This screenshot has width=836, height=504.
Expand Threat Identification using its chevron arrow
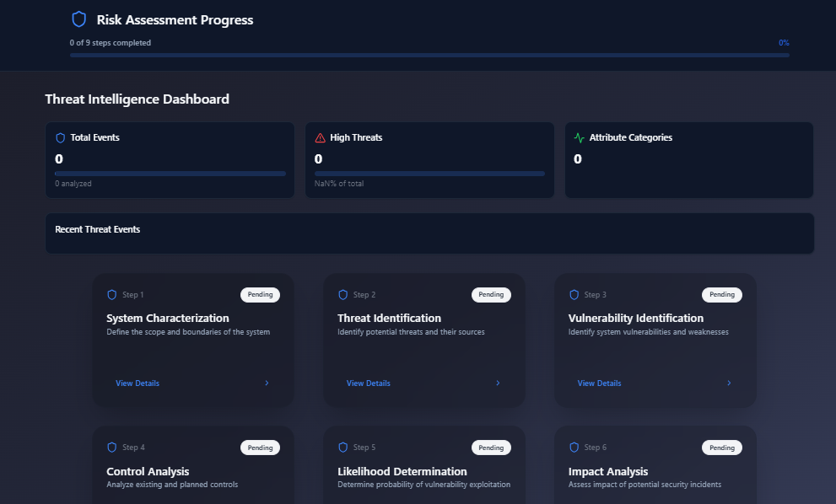(x=498, y=383)
